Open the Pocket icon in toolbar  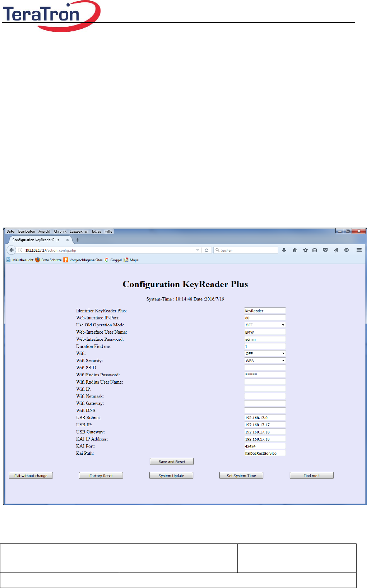pyautogui.click(x=325, y=250)
